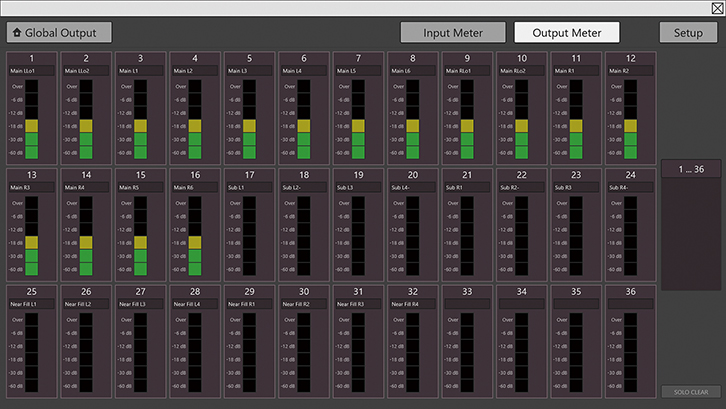This screenshot has height=409, width=726.
Task: Open the Setup page
Action: click(x=687, y=32)
